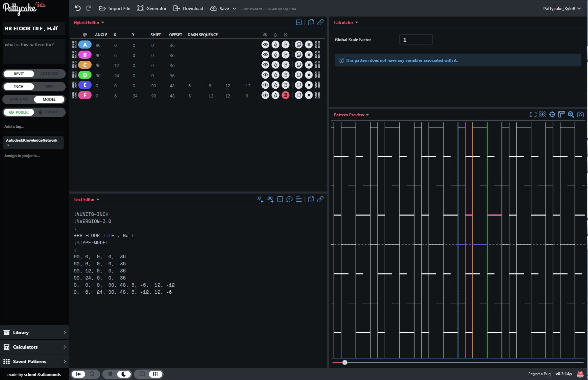Delete pattern line C

click(x=309, y=65)
